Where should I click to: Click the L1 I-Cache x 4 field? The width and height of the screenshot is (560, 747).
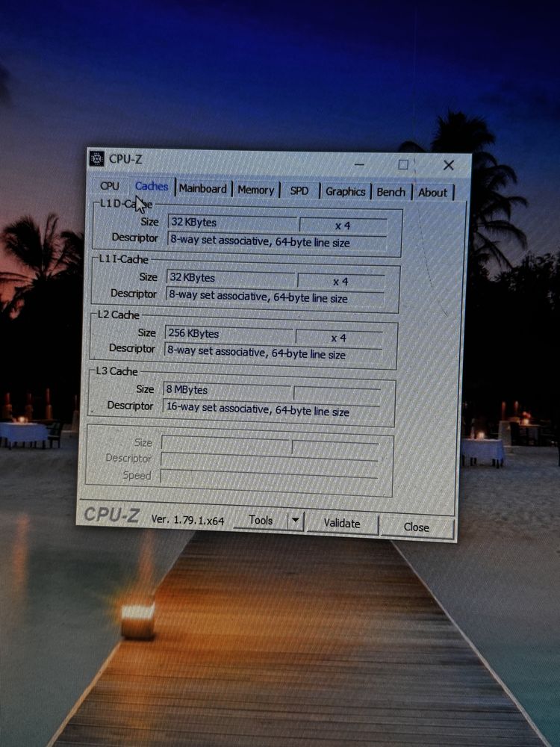pyautogui.click(x=341, y=282)
